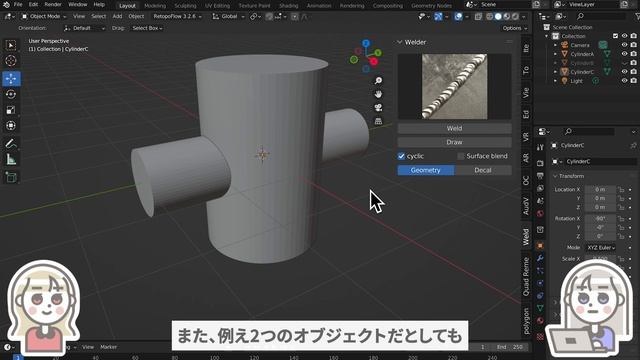Click the pan hand viewport icon
The width and height of the screenshot is (640, 360).
coord(378,94)
